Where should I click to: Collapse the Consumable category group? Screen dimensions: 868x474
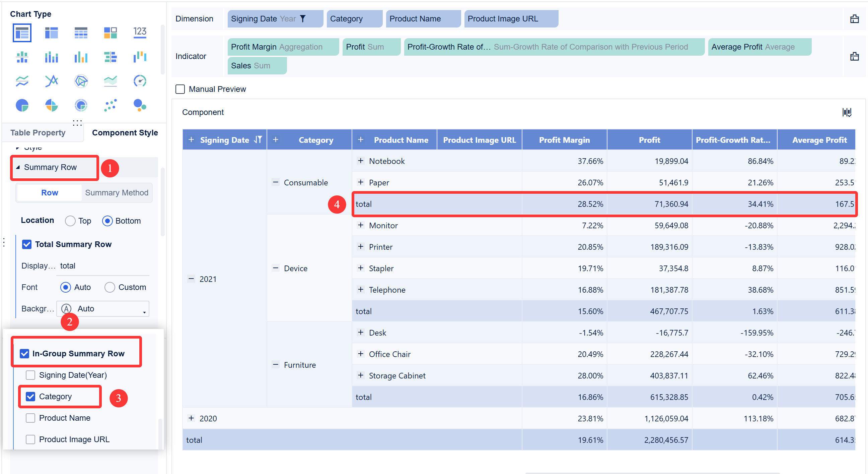coord(276,182)
